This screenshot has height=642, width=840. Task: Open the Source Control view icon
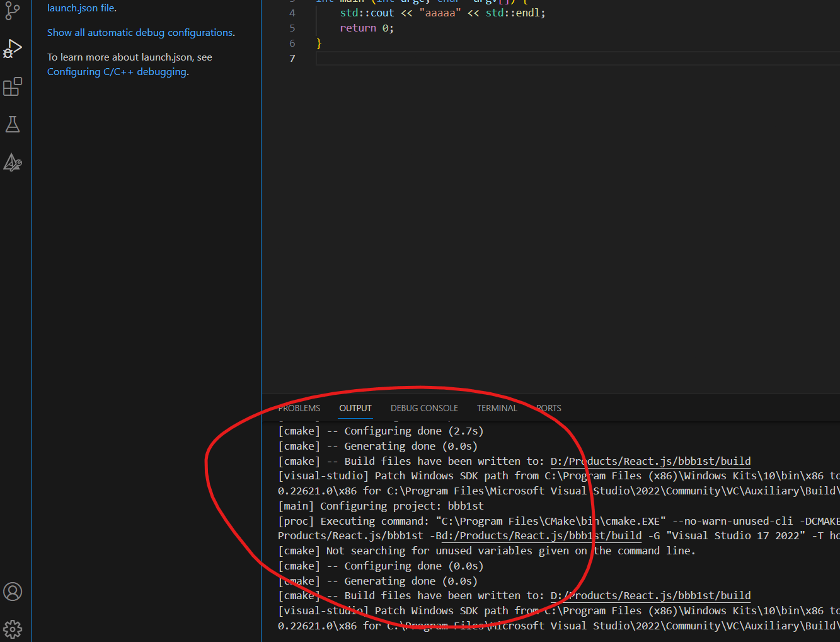13,11
